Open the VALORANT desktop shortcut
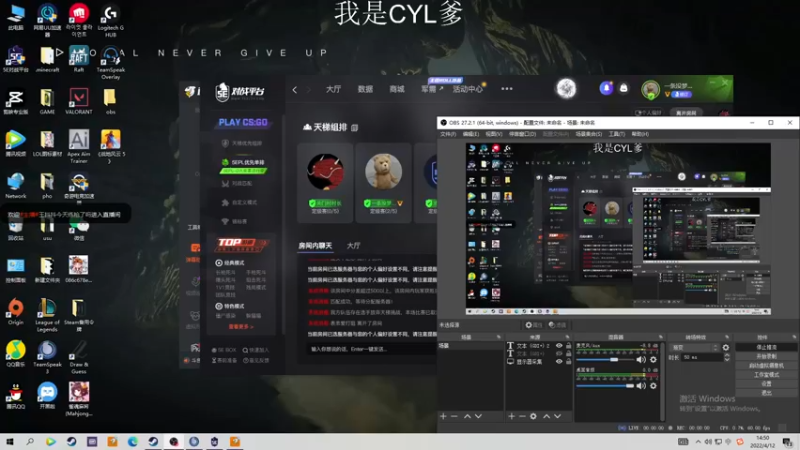The height and width of the screenshot is (450, 800). pyautogui.click(x=79, y=101)
